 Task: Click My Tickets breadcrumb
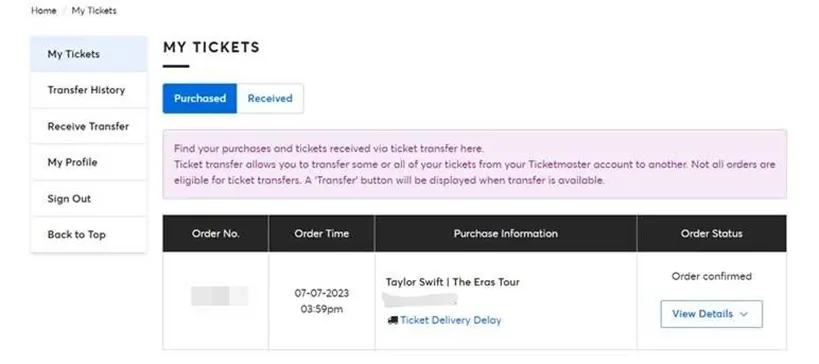pos(94,10)
